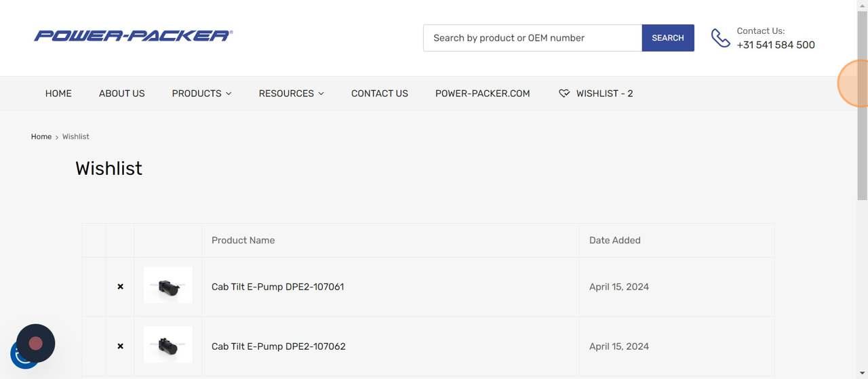Click the Home breadcrumb link
The height and width of the screenshot is (379, 868).
[41, 137]
